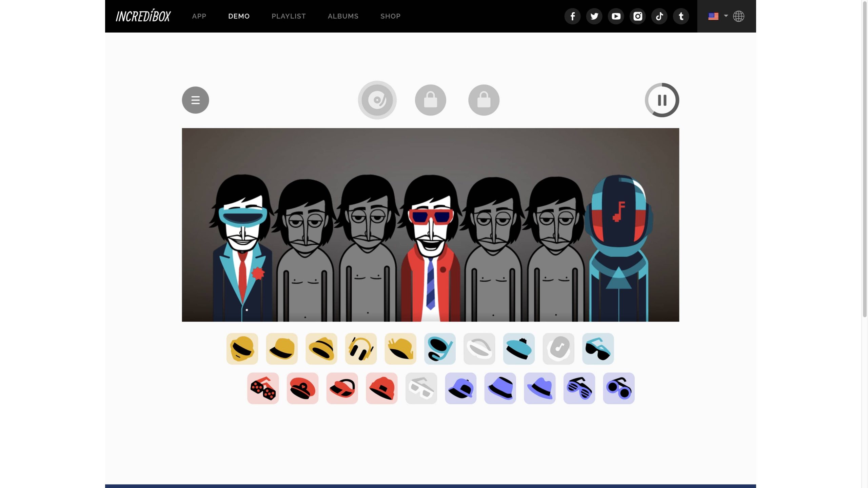Click the first locked bonus button
The image size is (868, 488).
coord(430,100)
